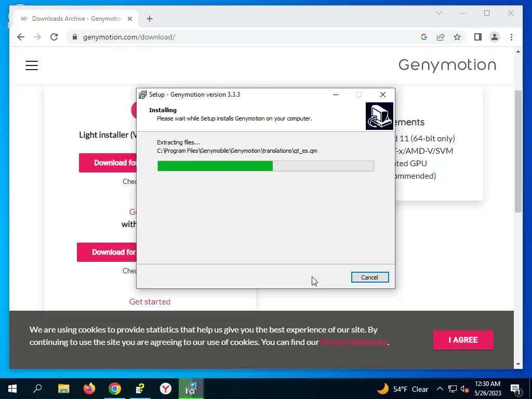Viewport: 532px width, 399px height.
Task: Click 'Please wait while Setup installs Genymotion' text
Action: (234, 118)
